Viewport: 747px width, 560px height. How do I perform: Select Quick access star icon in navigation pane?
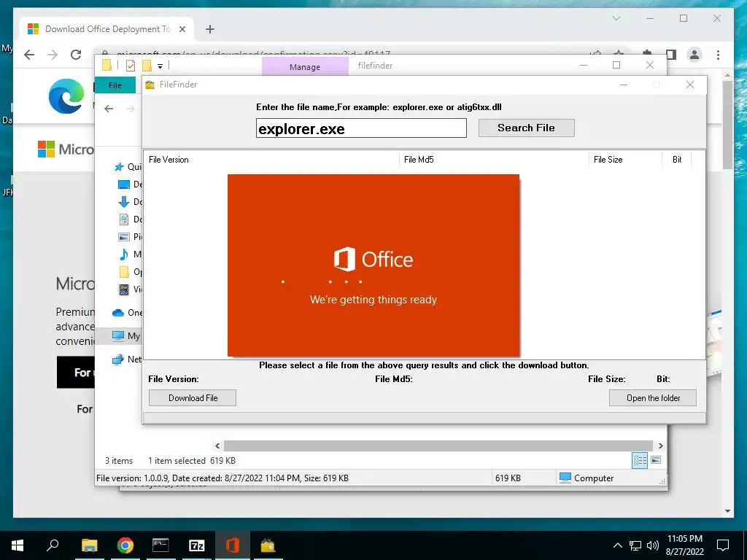119,167
